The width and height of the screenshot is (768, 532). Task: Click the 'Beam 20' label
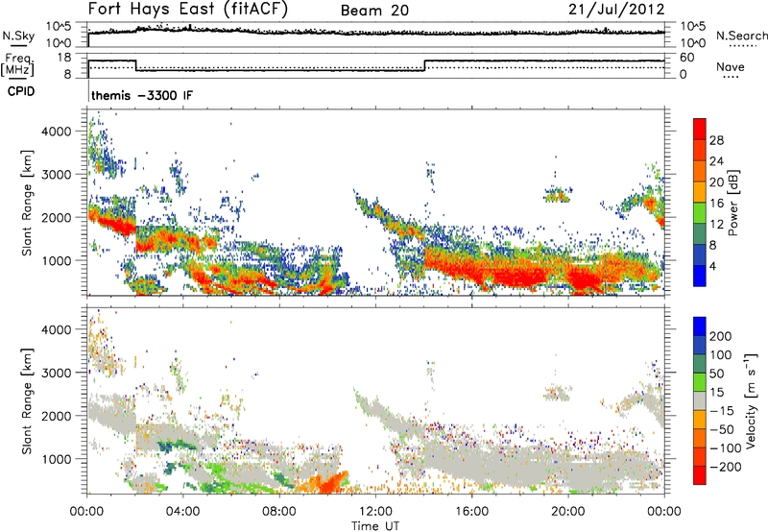tap(374, 11)
